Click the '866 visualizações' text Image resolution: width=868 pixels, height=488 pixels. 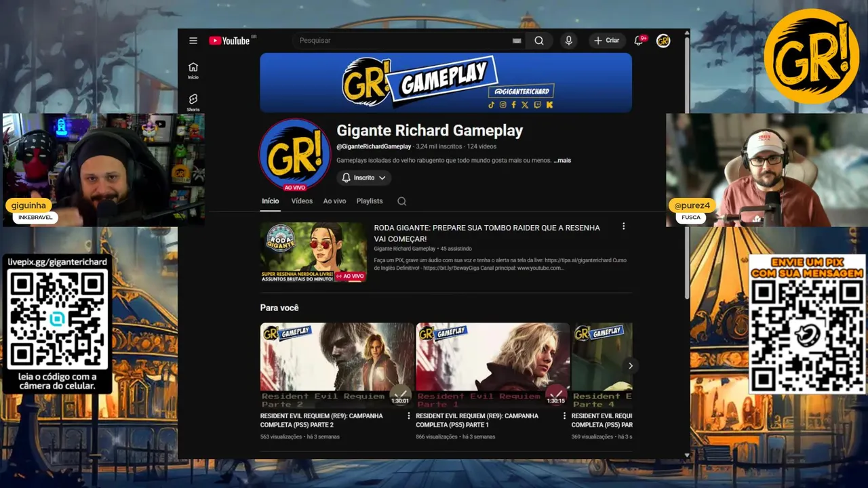pyautogui.click(x=436, y=437)
